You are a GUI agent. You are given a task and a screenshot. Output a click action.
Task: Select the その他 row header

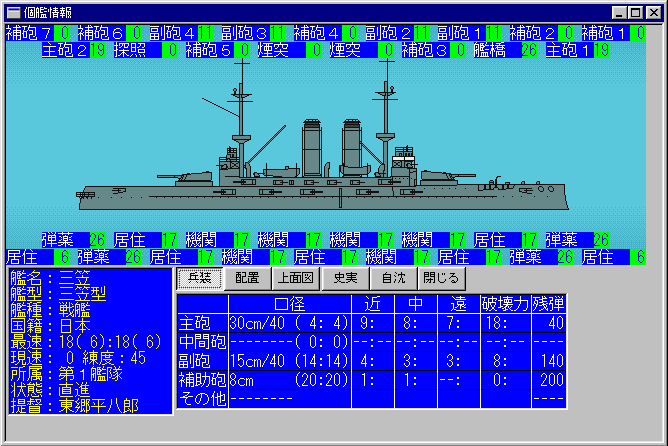202,399
